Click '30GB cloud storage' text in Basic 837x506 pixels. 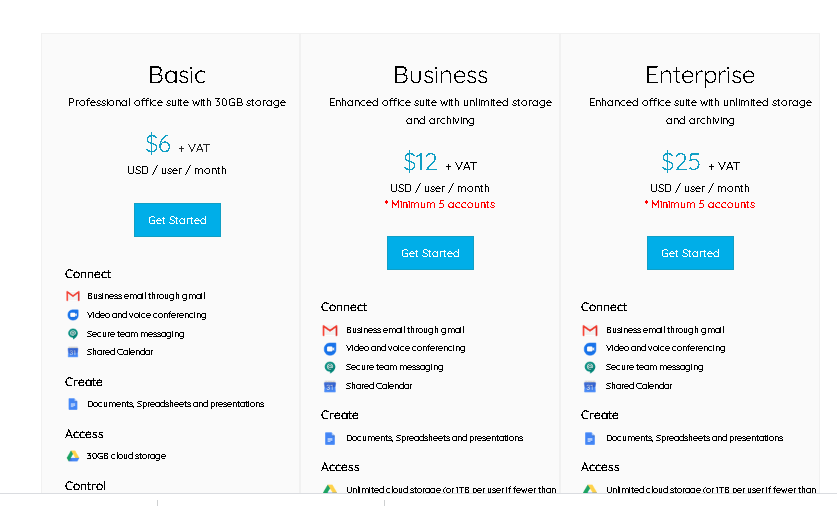(x=126, y=456)
